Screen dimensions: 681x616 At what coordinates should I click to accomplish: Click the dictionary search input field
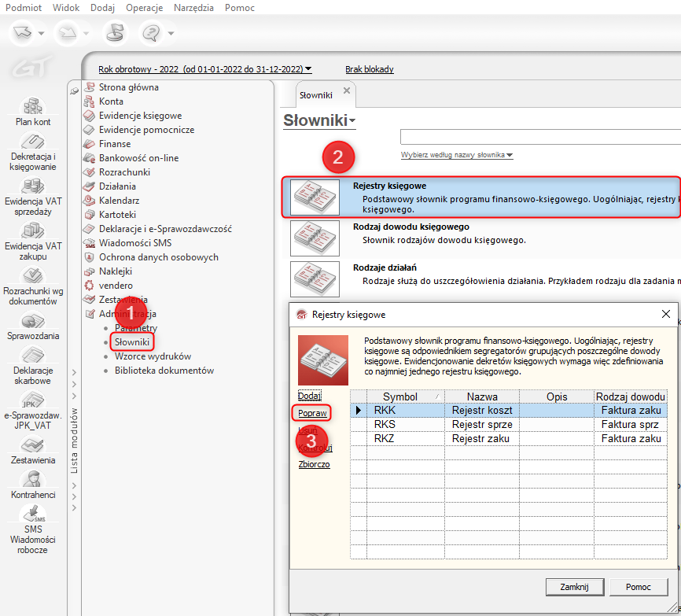(540, 137)
